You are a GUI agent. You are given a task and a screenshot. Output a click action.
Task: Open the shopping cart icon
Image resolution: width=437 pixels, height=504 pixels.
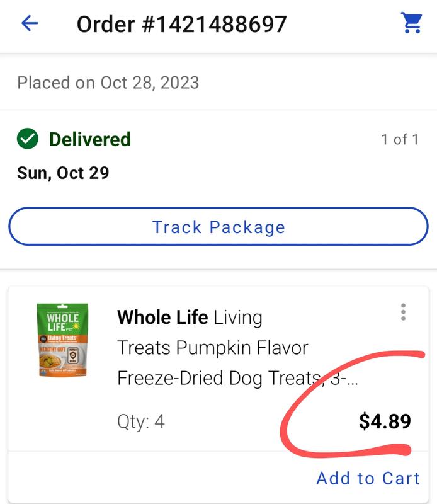[x=411, y=23]
